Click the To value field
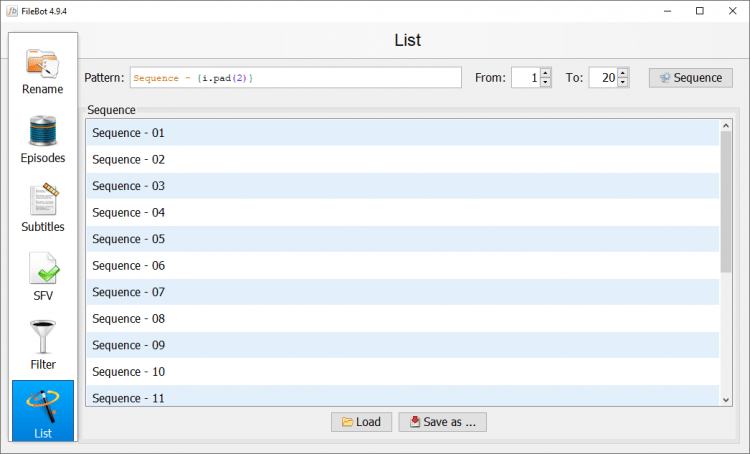The width and height of the screenshot is (750, 454). tap(603, 78)
